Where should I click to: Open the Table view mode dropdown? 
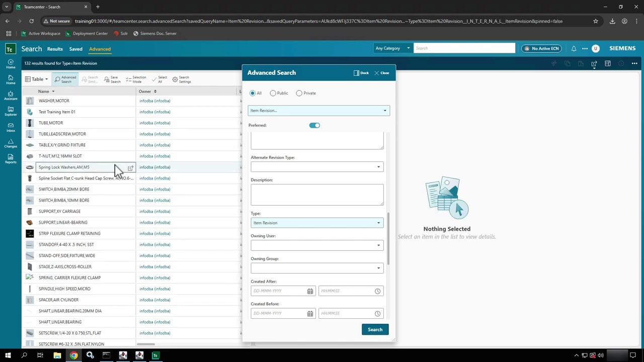(37, 79)
